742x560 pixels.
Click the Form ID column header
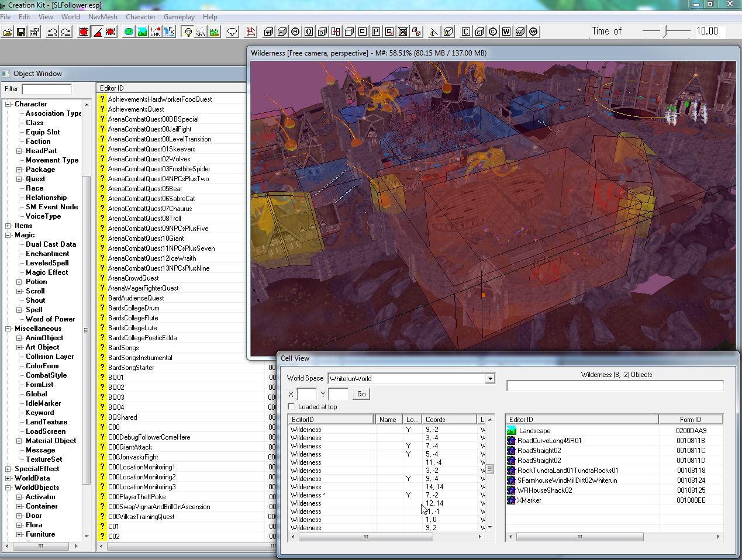pyautogui.click(x=690, y=419)
